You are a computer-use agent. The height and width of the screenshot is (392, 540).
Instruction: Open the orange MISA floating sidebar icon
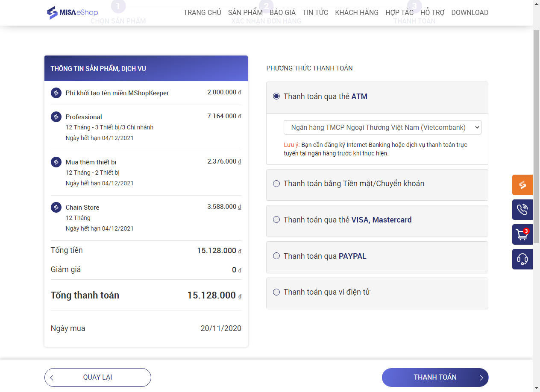click(x=522, y=185)
